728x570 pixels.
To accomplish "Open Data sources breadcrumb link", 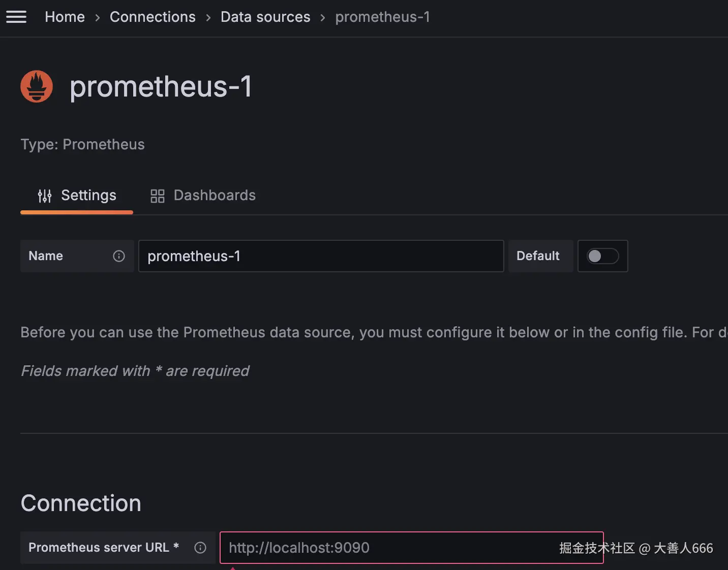I will pos(265,17).
